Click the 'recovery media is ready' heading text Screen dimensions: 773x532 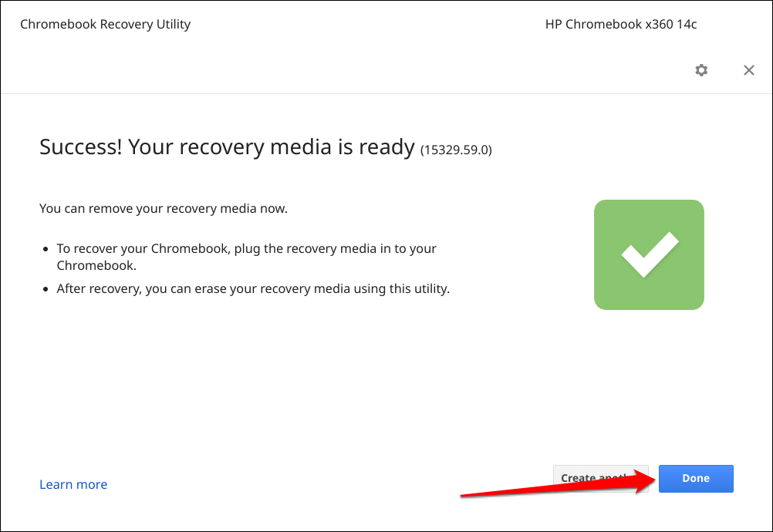(296, 146)
